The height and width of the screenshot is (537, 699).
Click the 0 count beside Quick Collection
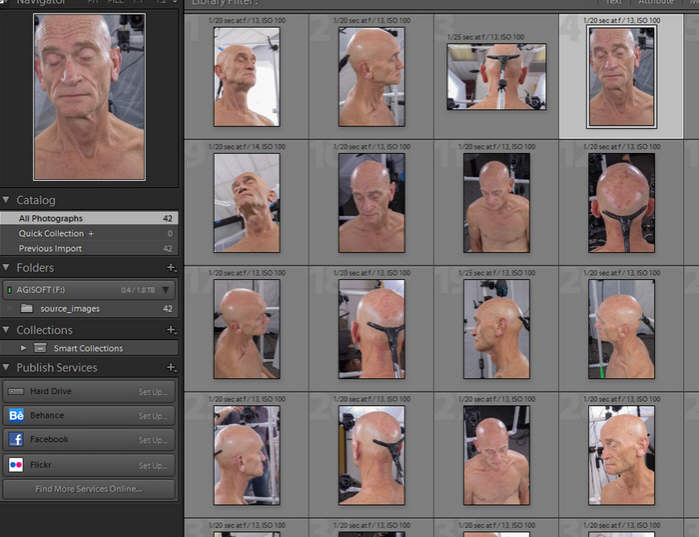tap(170, 234)
